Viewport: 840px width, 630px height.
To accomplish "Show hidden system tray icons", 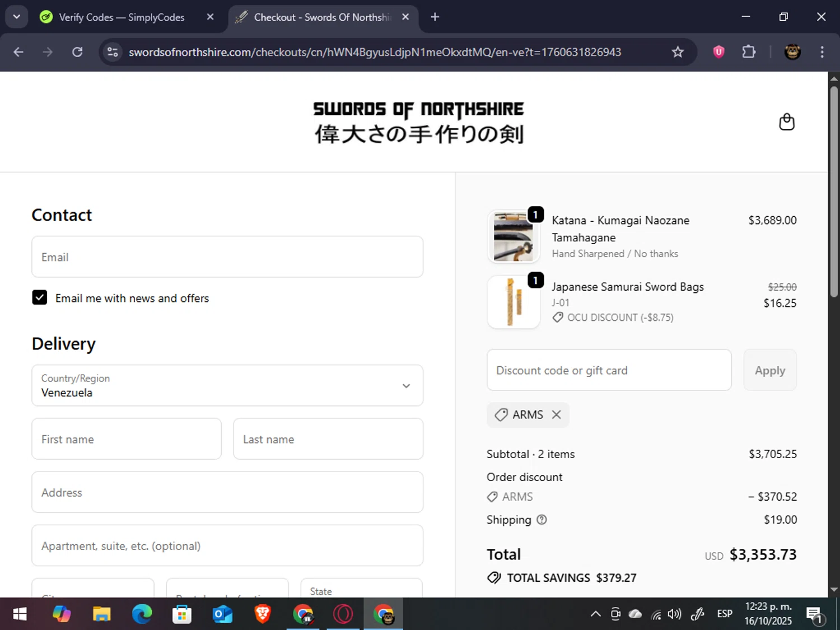I will click(x=596, y=614).
